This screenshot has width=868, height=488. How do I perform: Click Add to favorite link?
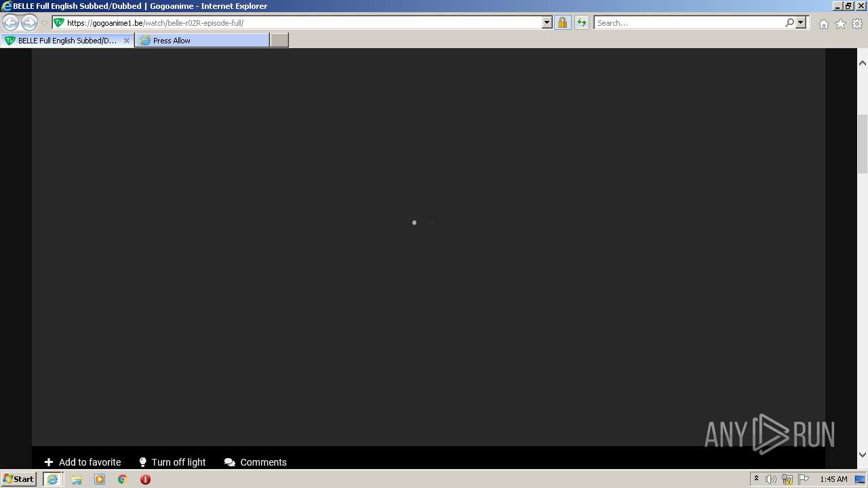pos(90,462)
